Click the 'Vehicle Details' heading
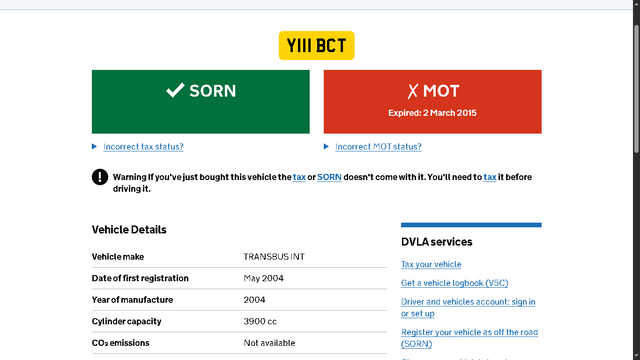 pyautogui.click(x=129, y=230)
